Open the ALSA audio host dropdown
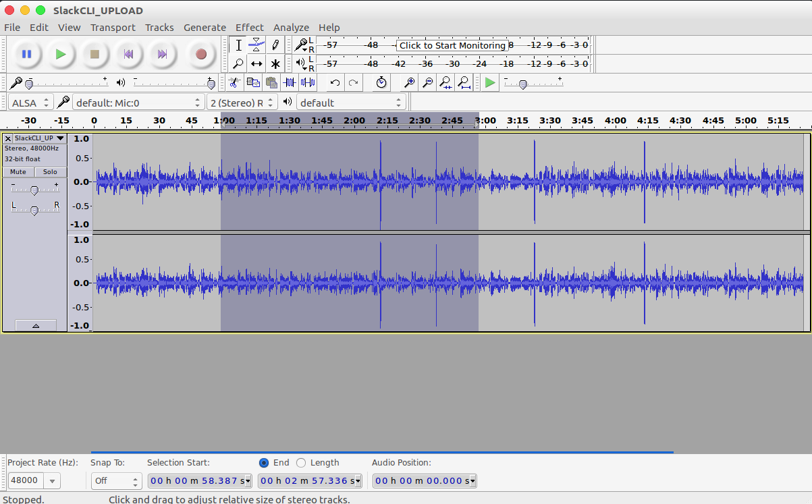812x504 pixels. (30, 103)
